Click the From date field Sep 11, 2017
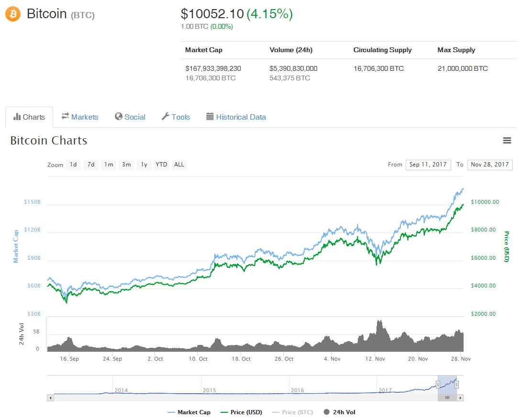521x420 pixels. pos(428,165)
